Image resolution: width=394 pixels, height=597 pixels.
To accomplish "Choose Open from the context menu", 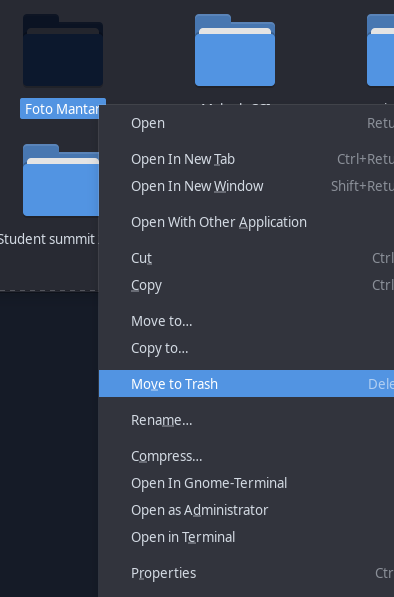I will point(246,123).
